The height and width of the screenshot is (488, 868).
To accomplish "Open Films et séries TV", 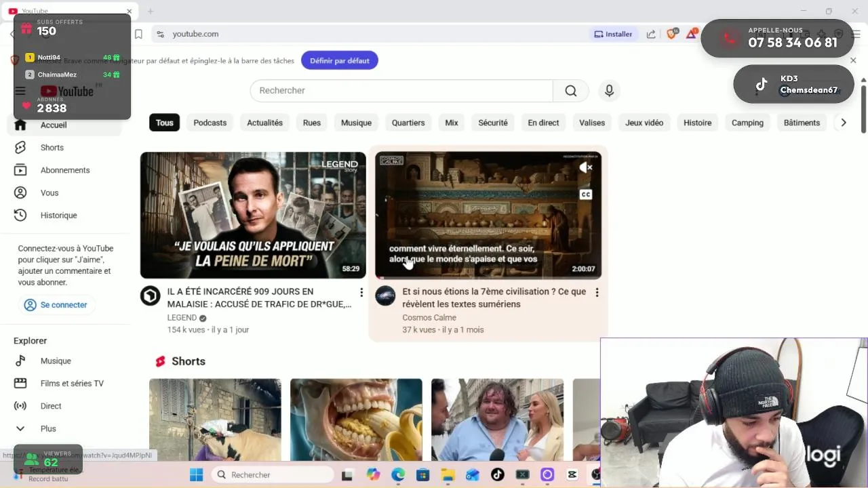I will [71, 384].
